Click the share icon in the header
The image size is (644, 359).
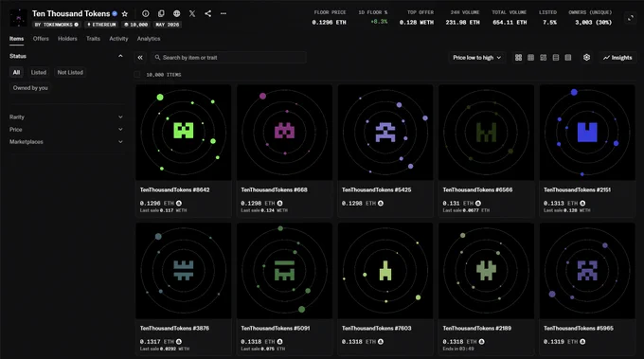pyautogui.click(x=207, y=13)
